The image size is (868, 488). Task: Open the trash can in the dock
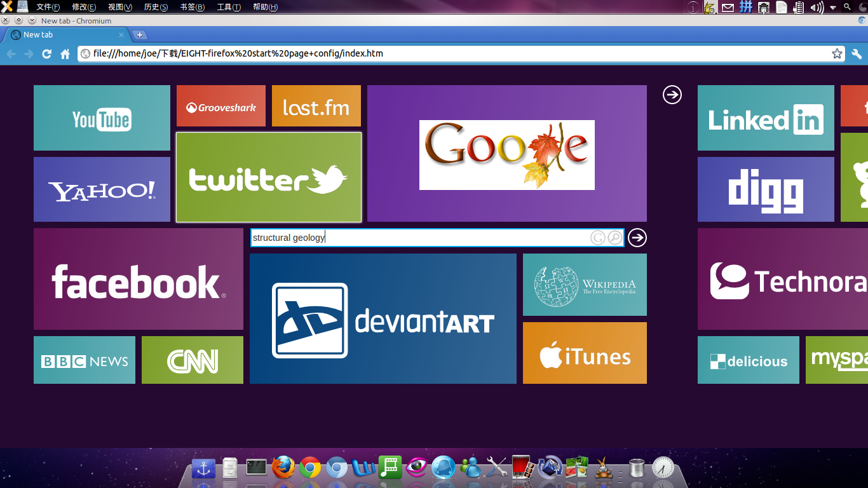[636, 468]
